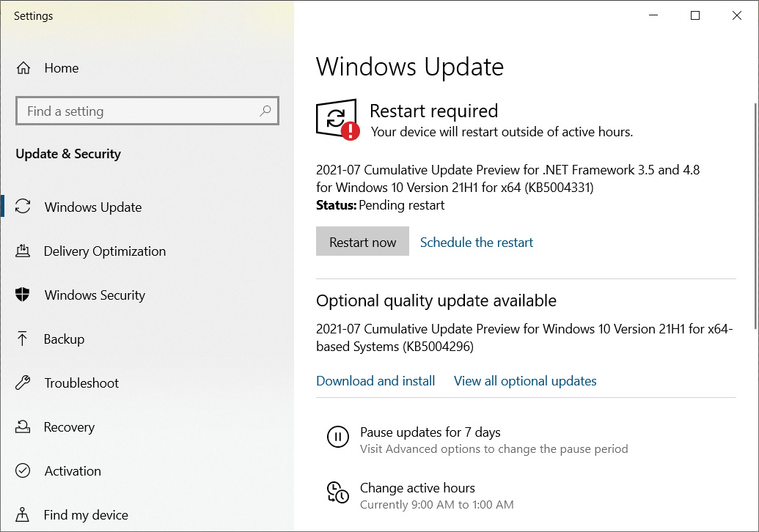Image resolution: width=759 pixels, height=532 pixels.
Task: Click the Windows Update page title
Action: (410, 67)
